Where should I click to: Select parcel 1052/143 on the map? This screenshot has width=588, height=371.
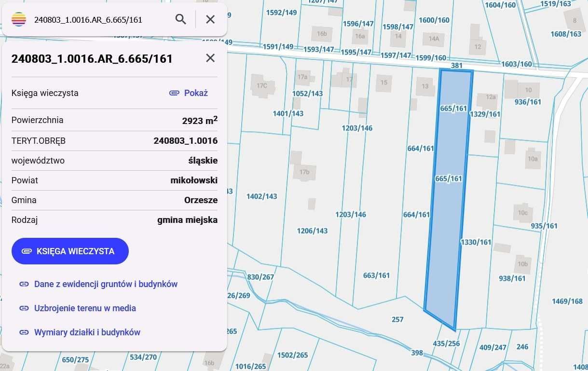coord(308,94)
